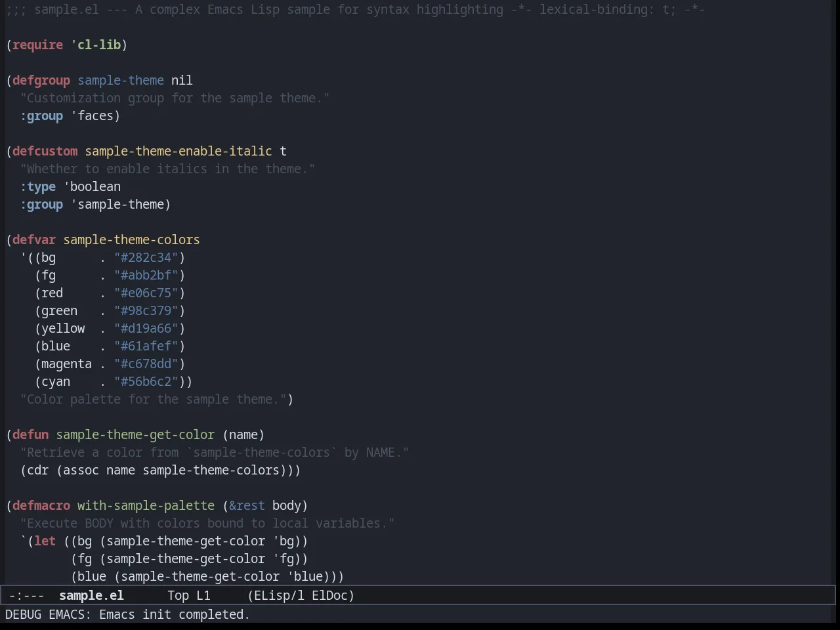
Task: Click 'defvar' keyword
Action: click(34, 240)
